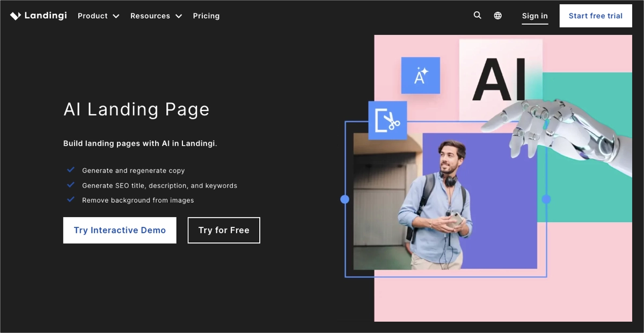Viewport: 644px width, 333px height.
Task: Click the Landingi logo
Action: [x=38, y=15]
